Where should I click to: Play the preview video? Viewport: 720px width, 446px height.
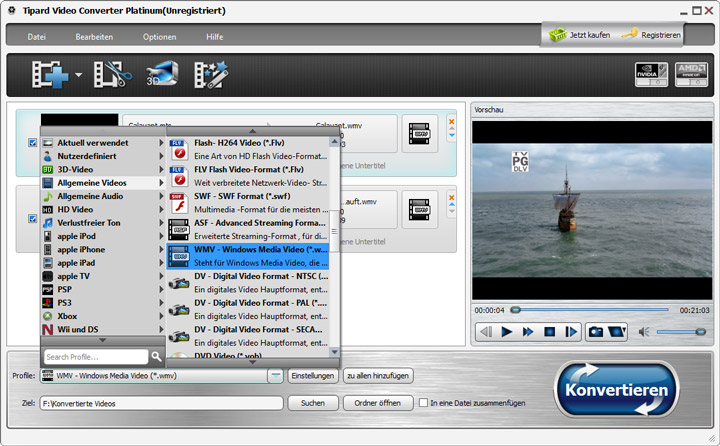[506, 332]
